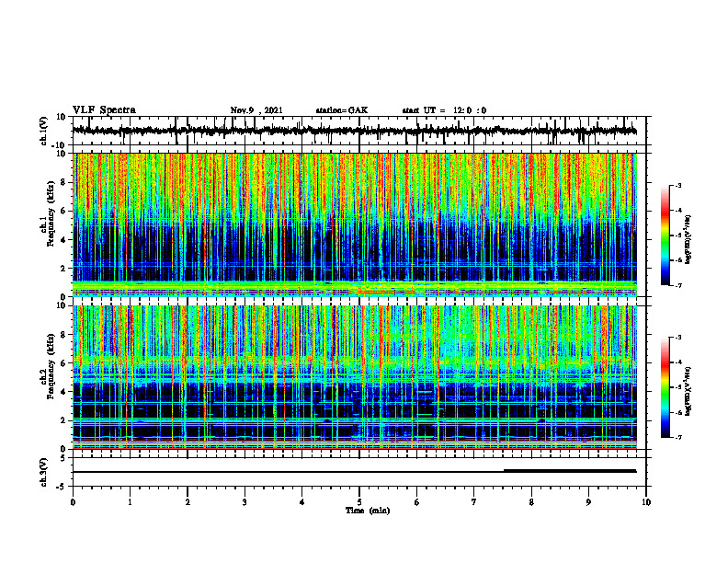Click the "2" tick on the Time axis
Image resolution: width=728 pixels, height=563 pixels.
[x=188, y=502]
